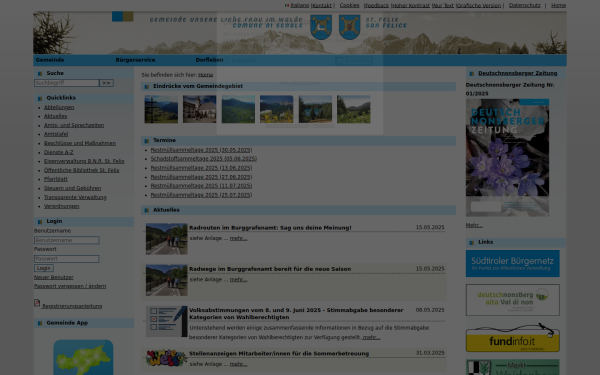The image size is (600, 375).
Task: Click the Login button
Action: click(x=44, y=268)
